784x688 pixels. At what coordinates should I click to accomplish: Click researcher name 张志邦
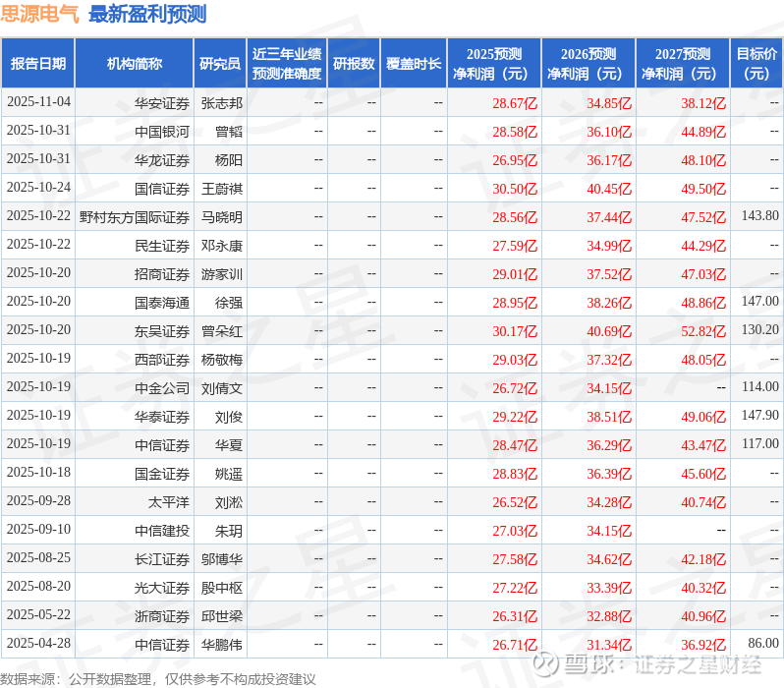pos(221,103)
